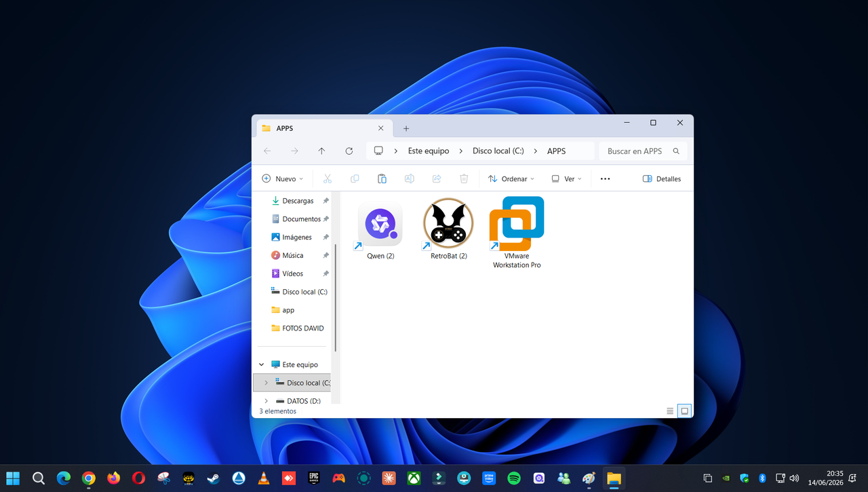
Task: Open Xbox app from taskbar
Action: pos(414,478)
